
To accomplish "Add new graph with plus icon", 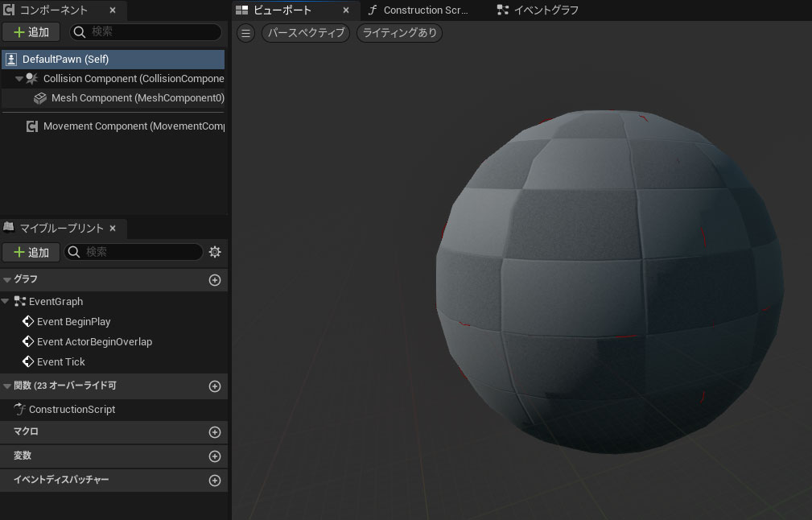I will 215,280.
